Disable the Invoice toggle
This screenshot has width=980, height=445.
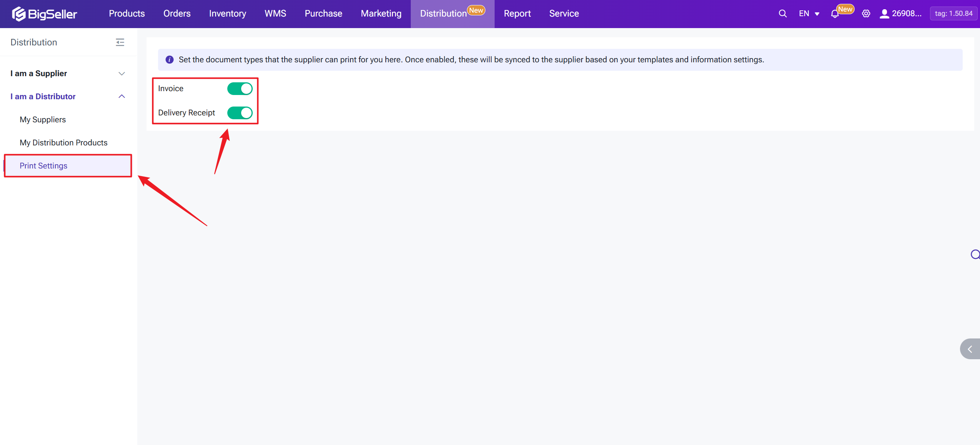[240, 89]
